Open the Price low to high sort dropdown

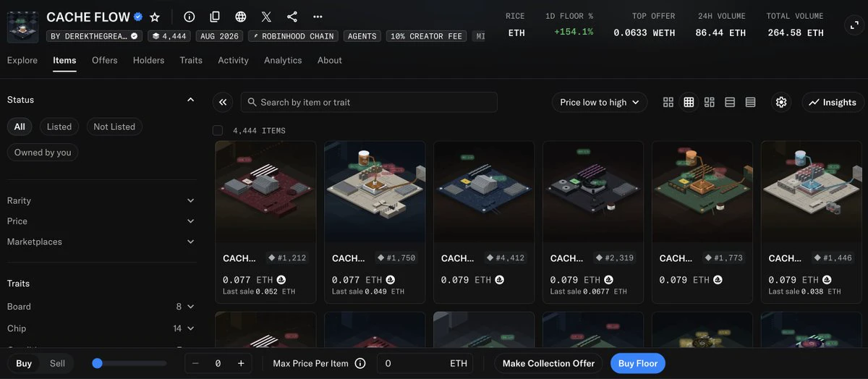pyautogui.click(x=600, y=102)
